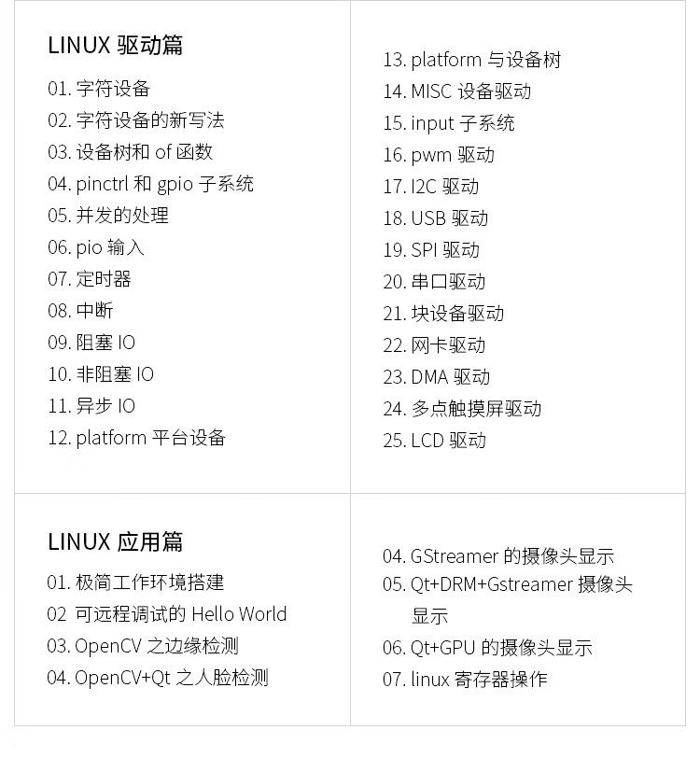
Task: Click 21. 块设备驱动
Action: click(443, 314)
